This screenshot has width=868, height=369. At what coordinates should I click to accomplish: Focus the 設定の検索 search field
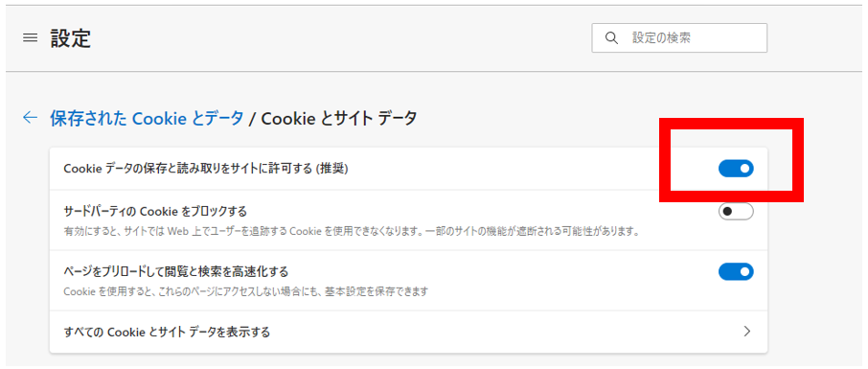679,37
